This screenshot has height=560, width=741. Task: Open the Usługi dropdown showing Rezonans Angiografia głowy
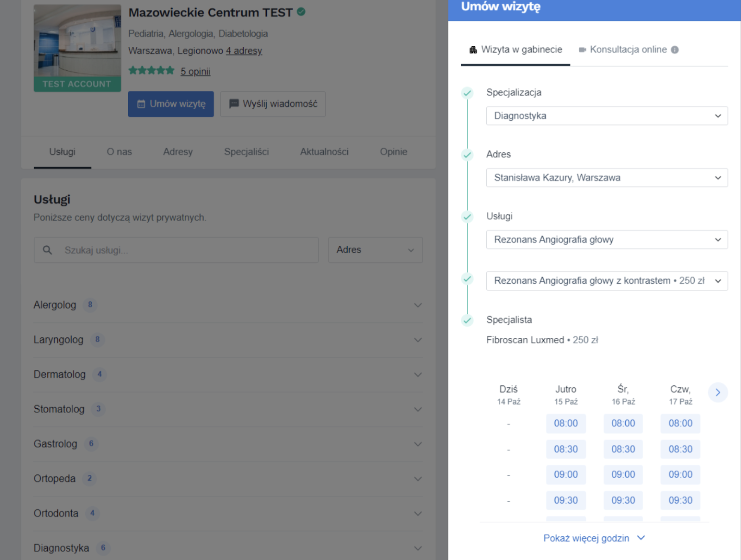pos(607,239)
